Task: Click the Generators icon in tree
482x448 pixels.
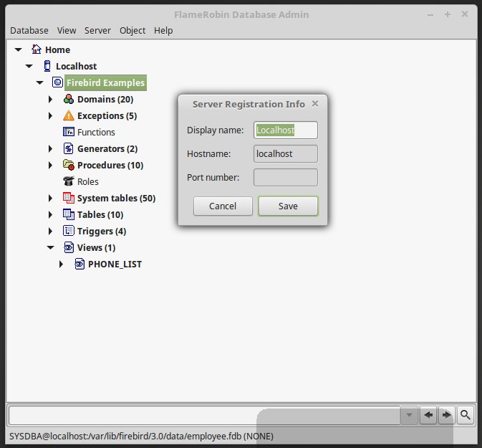Action: [69, 149]
